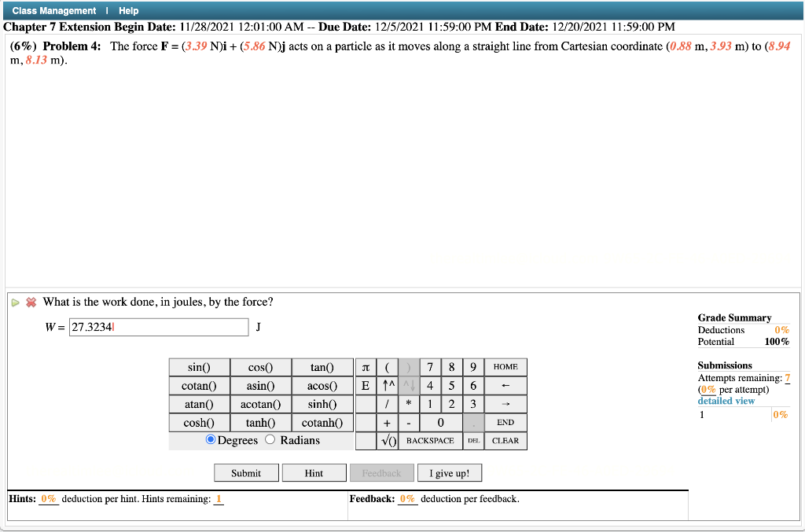Click the green play triangle beside the question
Viewport: 805px width, 532px height.
click(x=15, y=302)
